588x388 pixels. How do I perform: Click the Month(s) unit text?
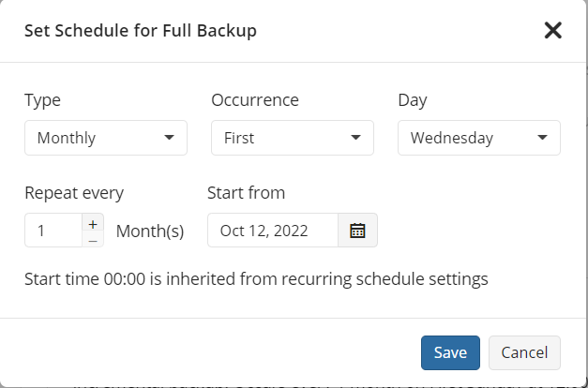(x=150, y=231)
